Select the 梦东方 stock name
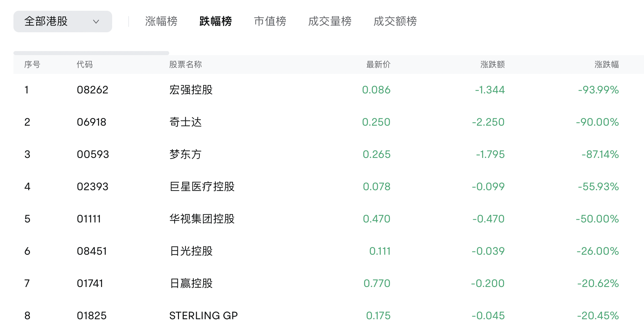This screenshot has height=332, width=644. [x=185, y=155]
